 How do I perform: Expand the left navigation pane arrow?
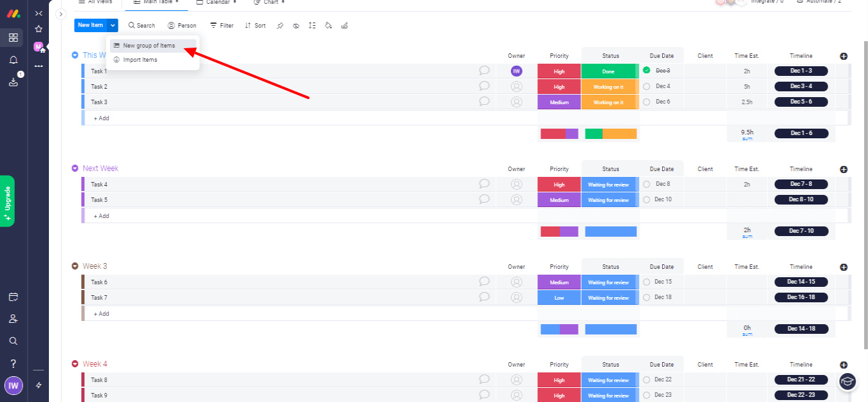pos(61,14)
